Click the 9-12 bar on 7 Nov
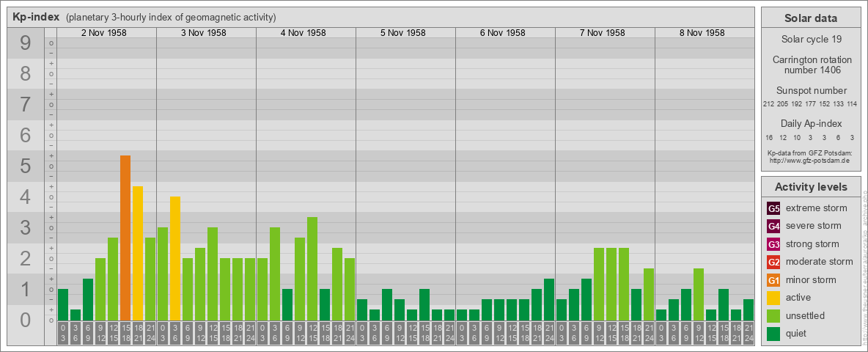868x352 pixels. tap(599, 285)
